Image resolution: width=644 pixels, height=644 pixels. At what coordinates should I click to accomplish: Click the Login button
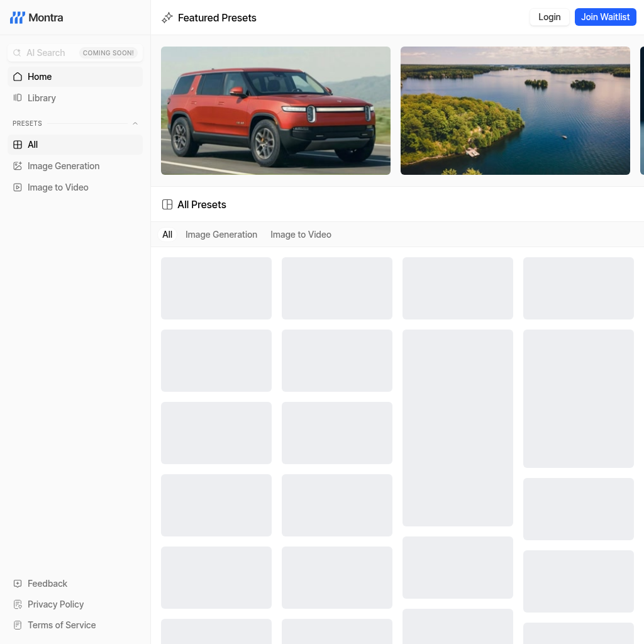tap(549, 17)
